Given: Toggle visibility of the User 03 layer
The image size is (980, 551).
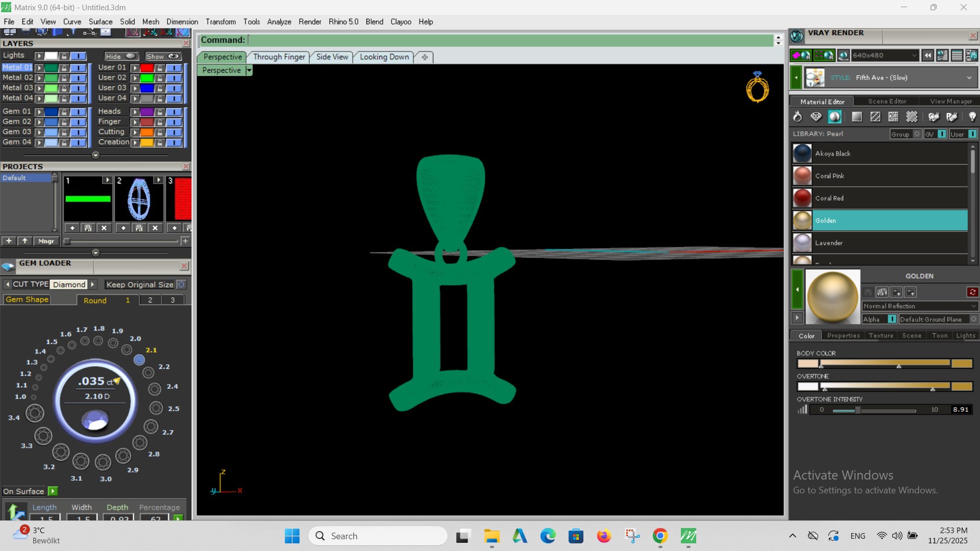Looking at the screenshot, I should point(174,88).
